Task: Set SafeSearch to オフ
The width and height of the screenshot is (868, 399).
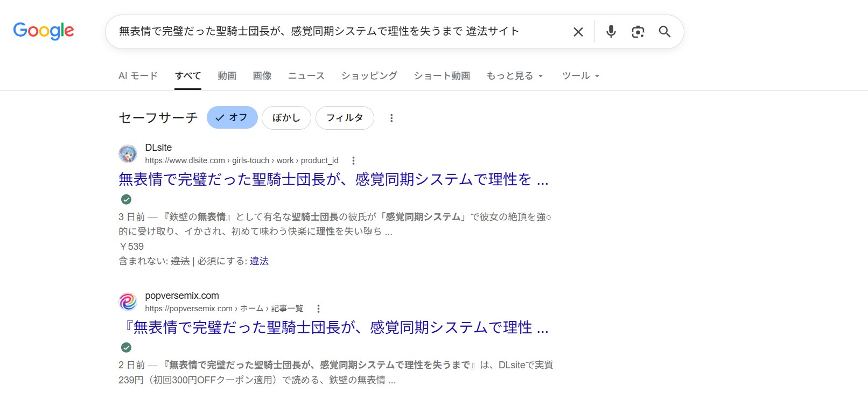Action: point(232,117)
